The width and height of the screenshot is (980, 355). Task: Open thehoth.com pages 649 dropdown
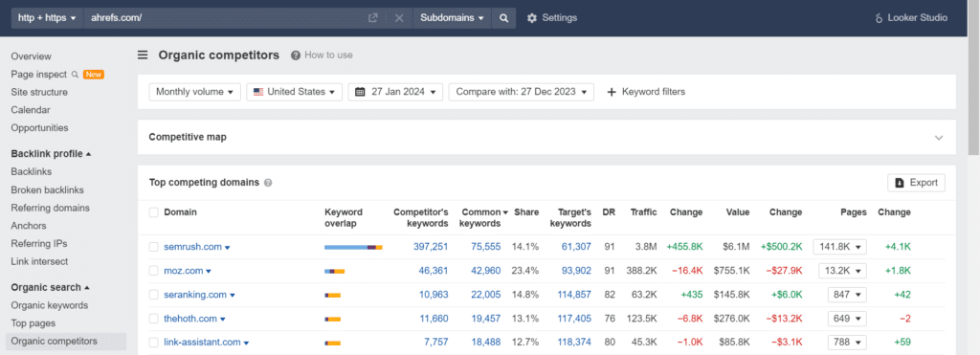pyautogui.click(x=847, y=319)
